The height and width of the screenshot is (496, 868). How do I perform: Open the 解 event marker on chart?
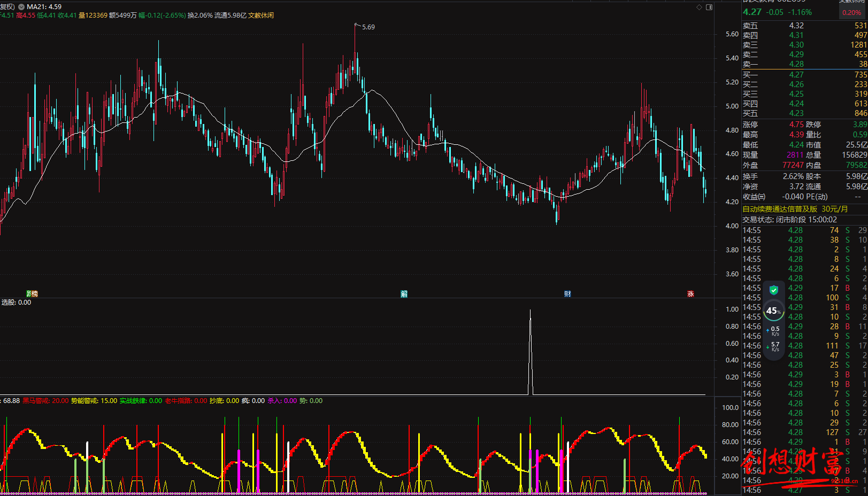[404, 294]
